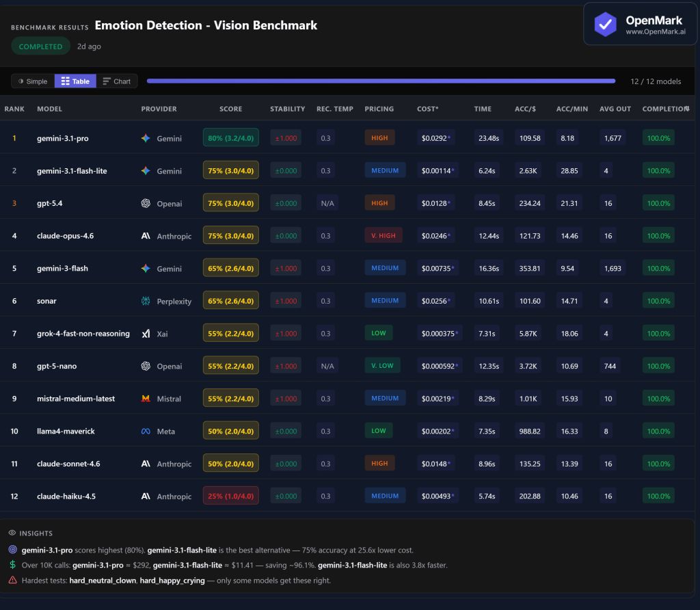Click the Anthropic logo in claude-opus-4.6 row
The height and width of the screenshot is (610, 700).
coord(146,236)
